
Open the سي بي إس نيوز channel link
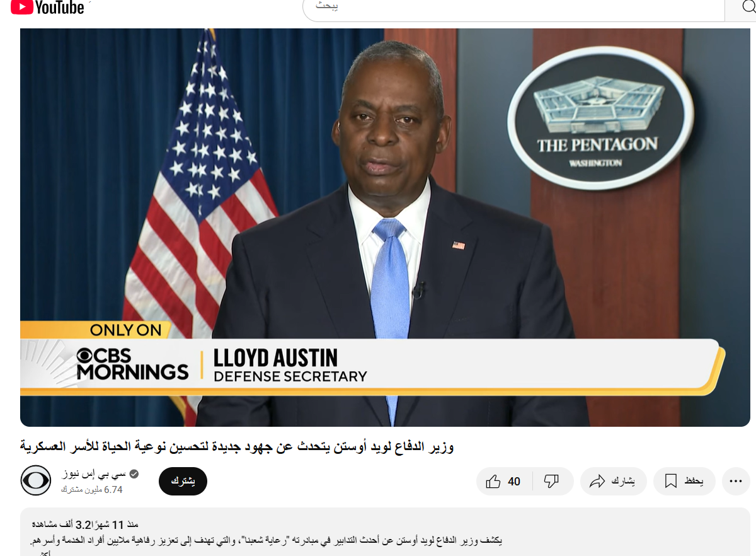pyautogui.click(x=95, y=474)
